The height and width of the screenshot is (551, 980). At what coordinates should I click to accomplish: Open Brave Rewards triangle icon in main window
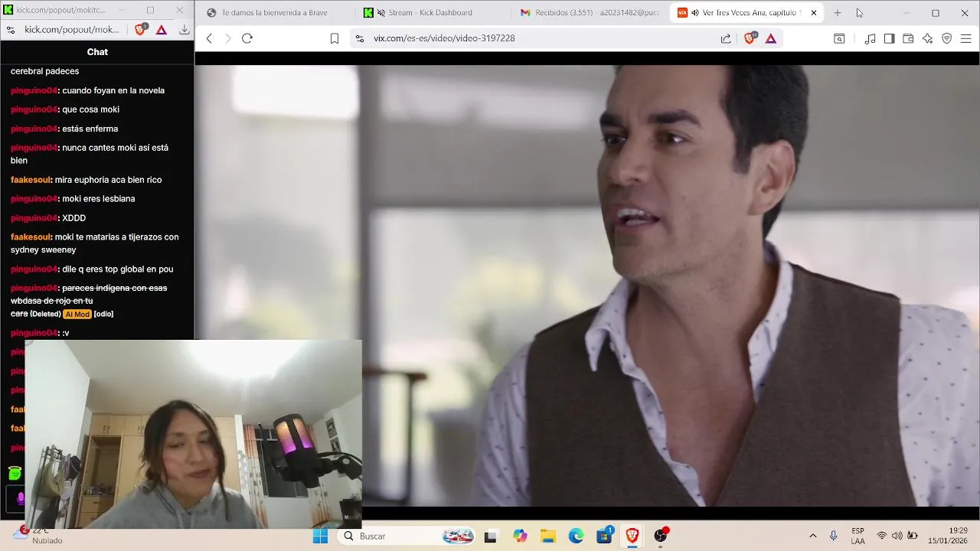click(771, 38)
